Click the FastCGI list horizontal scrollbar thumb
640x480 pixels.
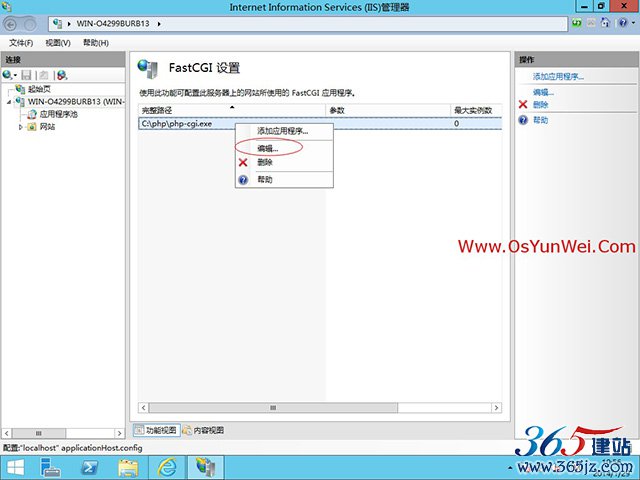(273, 408)
